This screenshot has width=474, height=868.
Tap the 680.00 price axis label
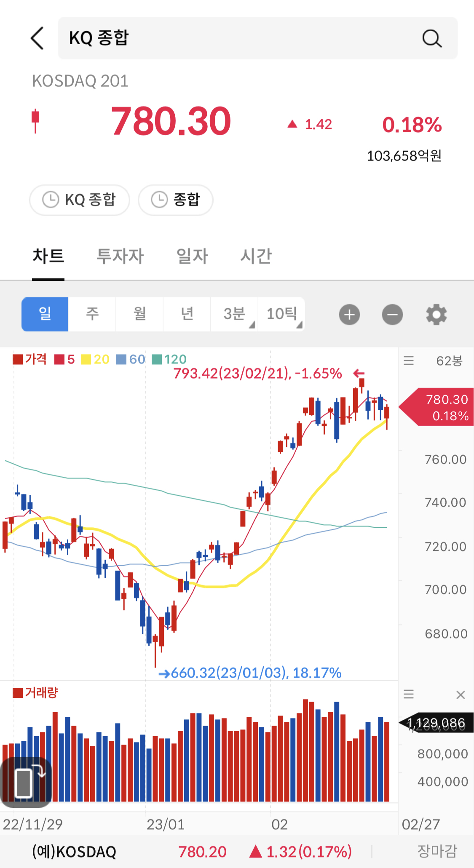pos(446,634)
